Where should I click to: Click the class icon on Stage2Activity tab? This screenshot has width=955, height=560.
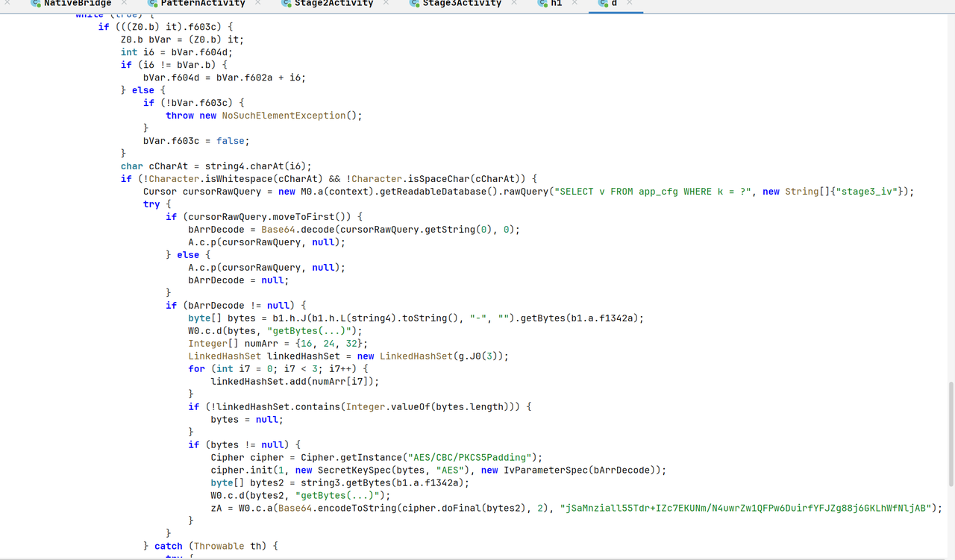[286, 3]
